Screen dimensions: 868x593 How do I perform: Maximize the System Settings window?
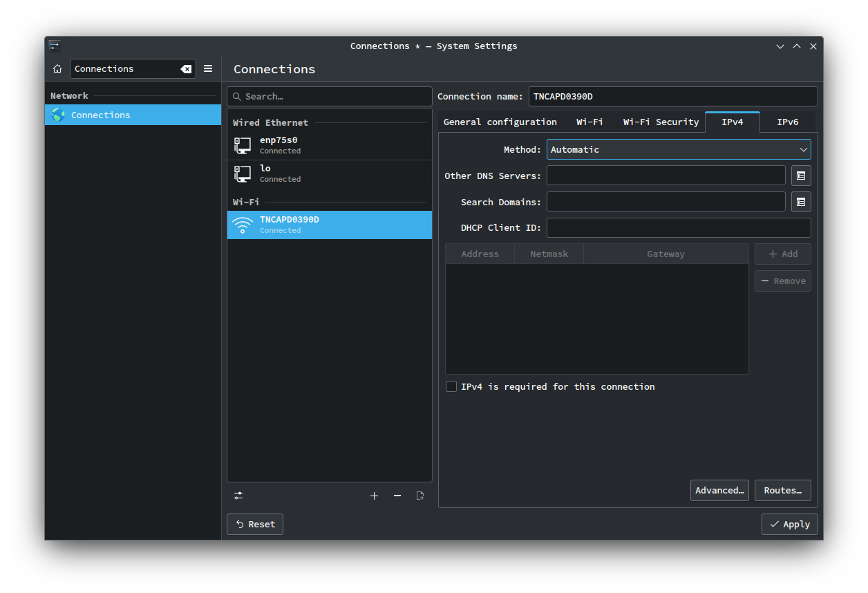point(797,46)
